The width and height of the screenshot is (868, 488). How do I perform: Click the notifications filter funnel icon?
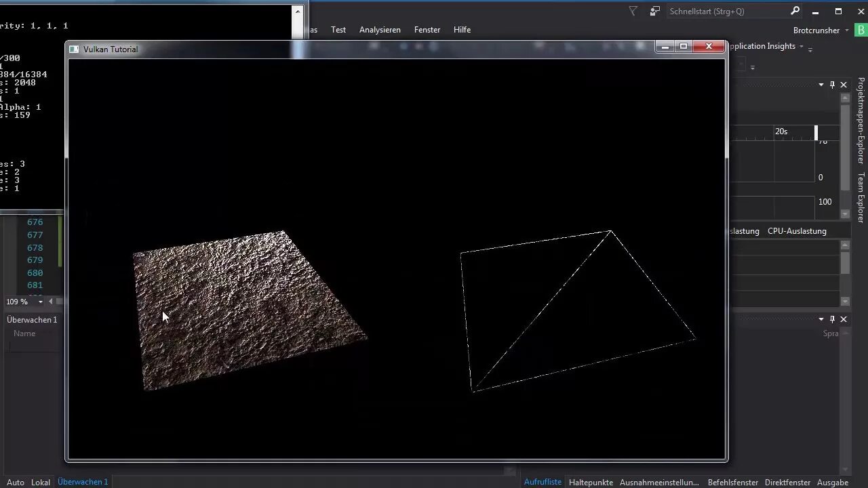tap(633, 11)
